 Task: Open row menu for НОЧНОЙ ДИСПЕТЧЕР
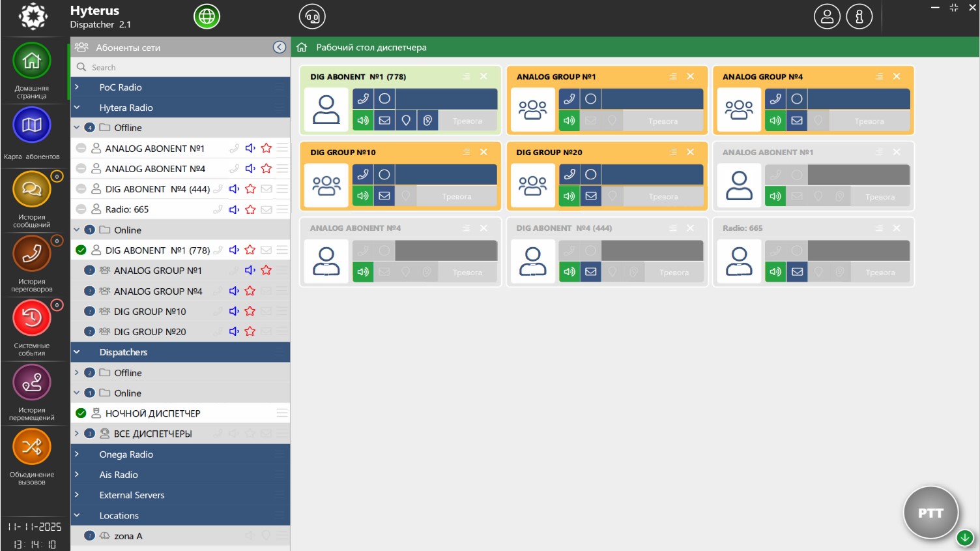(x=282, y=413)
